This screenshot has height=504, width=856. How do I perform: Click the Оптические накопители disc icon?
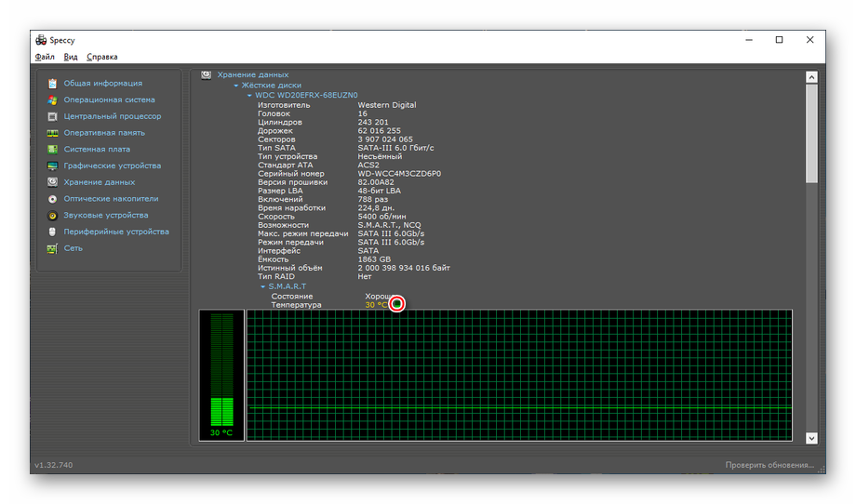point(53,199)
